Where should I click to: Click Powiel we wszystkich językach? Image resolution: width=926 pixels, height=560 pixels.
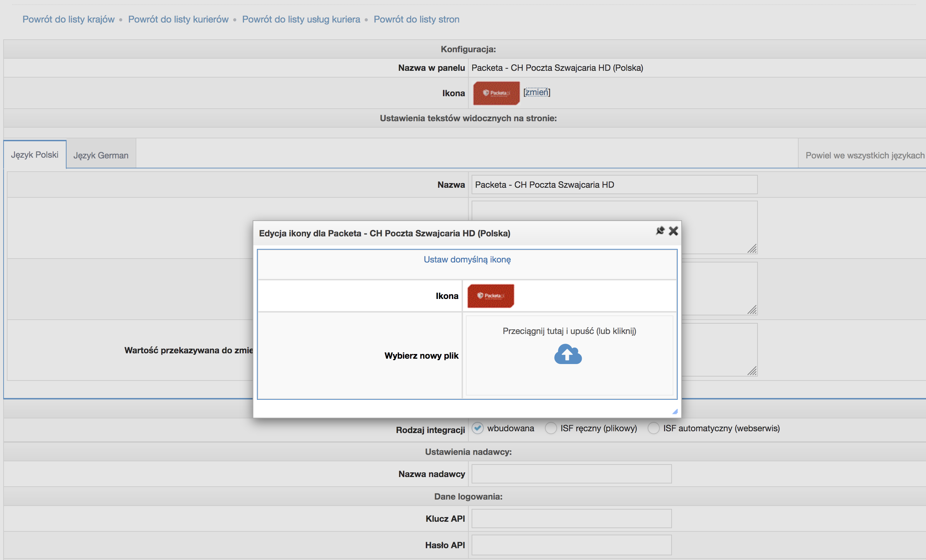864,155
